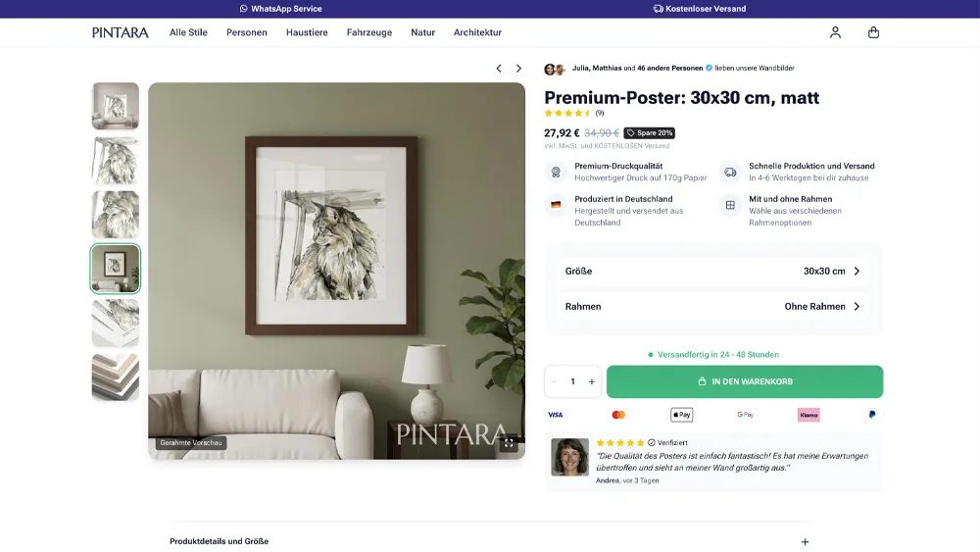The height and width of the screenshot is (552, 980).
Task: Select the frame corners thumbnail at bottom
Action: 116,376
